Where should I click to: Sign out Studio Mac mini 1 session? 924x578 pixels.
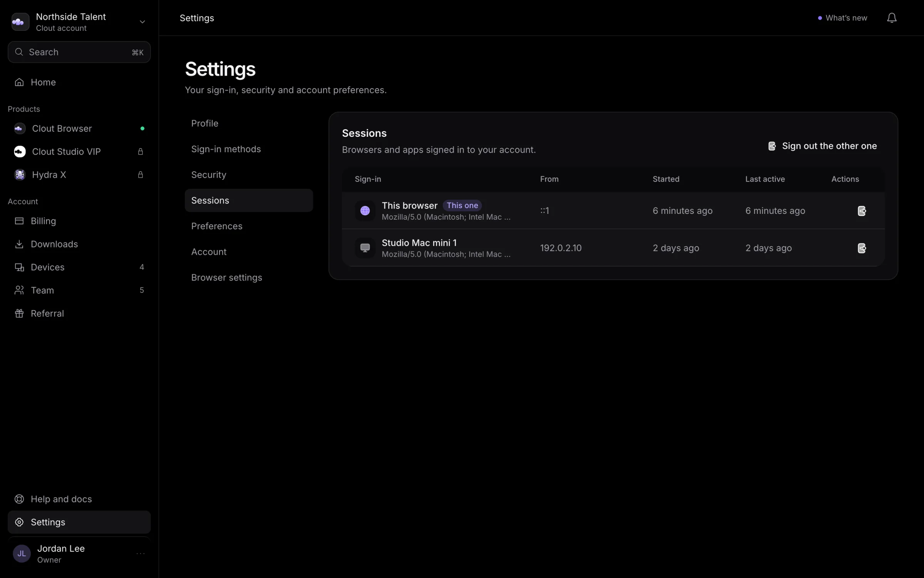[862, 248]
